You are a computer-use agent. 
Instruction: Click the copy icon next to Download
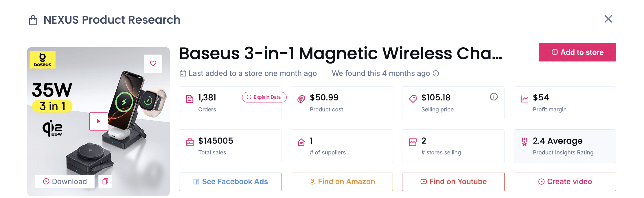pyautogui.click(x=106, y=182)
